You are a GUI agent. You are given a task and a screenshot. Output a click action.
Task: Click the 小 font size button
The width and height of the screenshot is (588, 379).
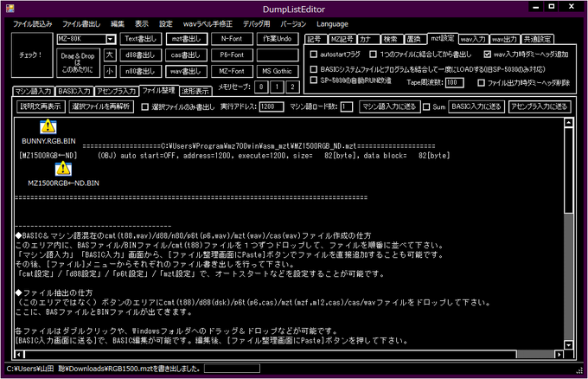[x=110, y=71]
